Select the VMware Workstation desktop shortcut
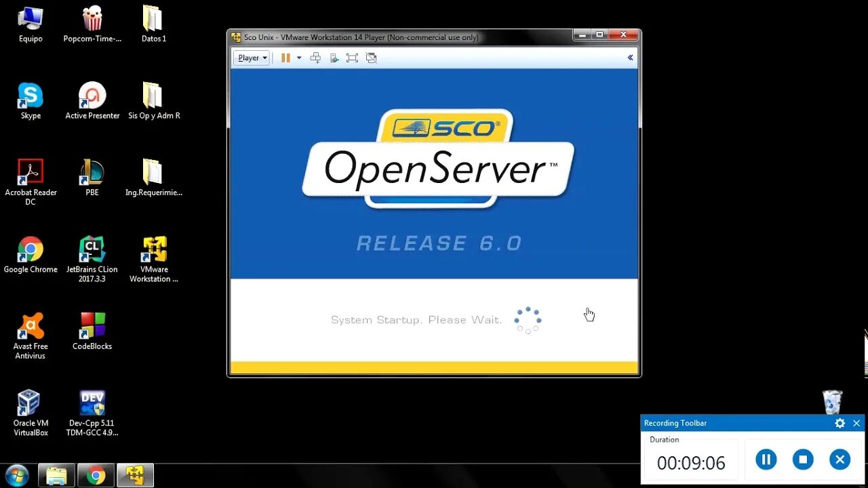This screenshot has width=868, height=488. [154, 260]
